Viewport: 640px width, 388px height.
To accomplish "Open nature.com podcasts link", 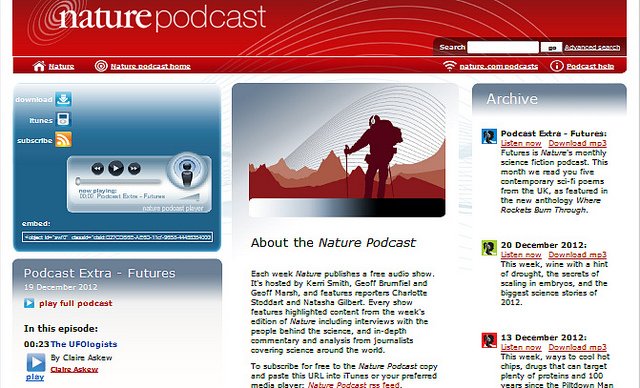I will tap(498, 66).
